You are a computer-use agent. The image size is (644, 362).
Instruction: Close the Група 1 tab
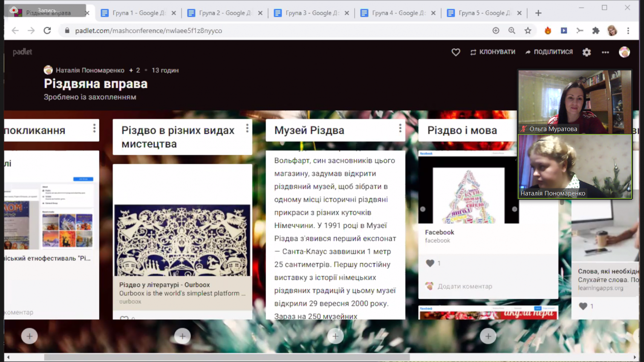[x=174, y=13]
